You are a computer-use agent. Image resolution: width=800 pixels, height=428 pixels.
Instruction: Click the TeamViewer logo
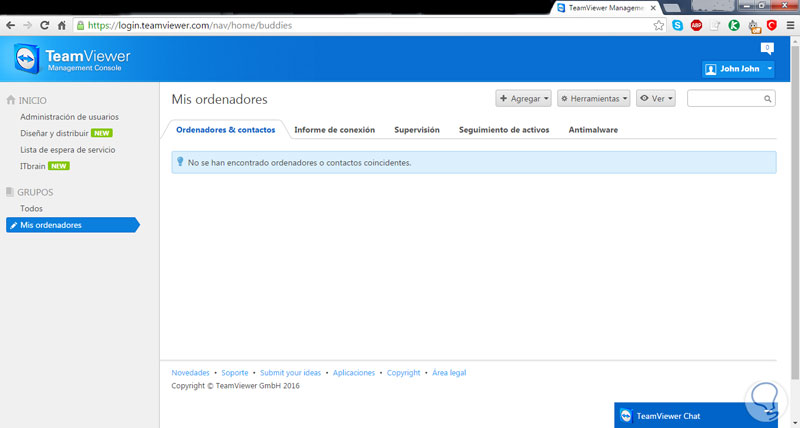pos(72,59)
